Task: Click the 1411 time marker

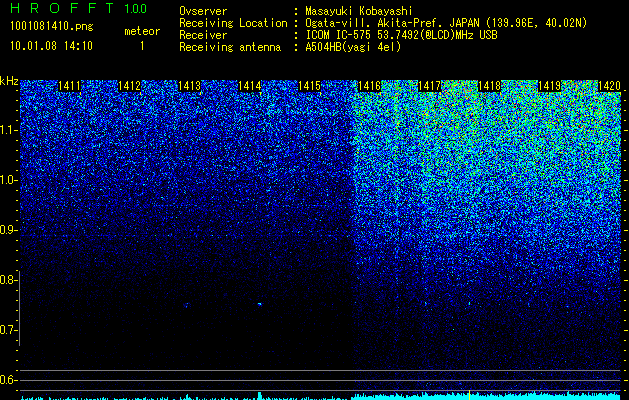Action: coord(69,86)
